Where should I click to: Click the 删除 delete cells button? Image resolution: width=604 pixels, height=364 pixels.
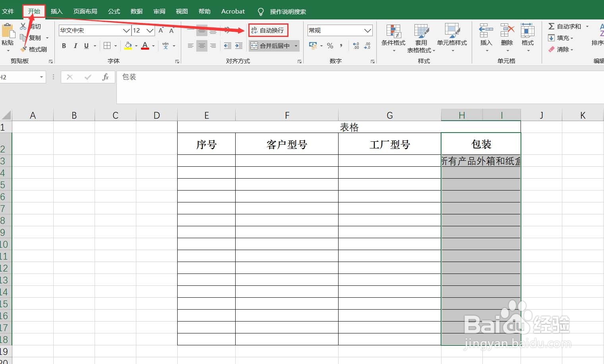pyautogui.click(x=507, y=38)
